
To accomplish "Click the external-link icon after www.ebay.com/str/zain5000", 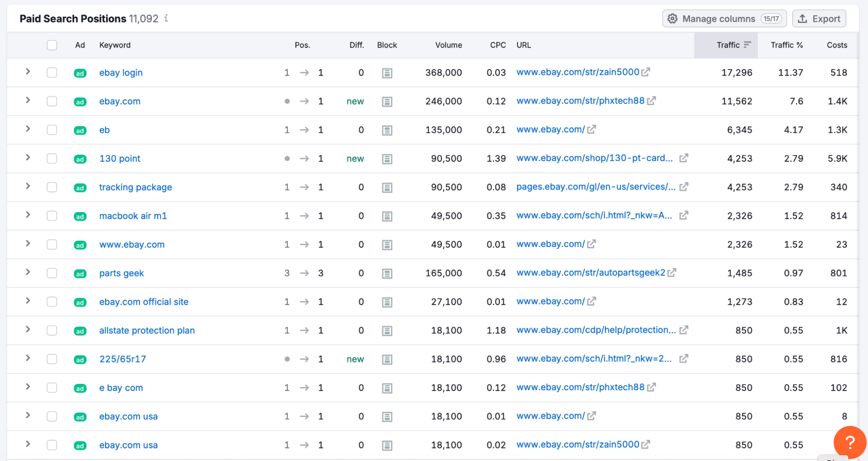I will point(646,72).
